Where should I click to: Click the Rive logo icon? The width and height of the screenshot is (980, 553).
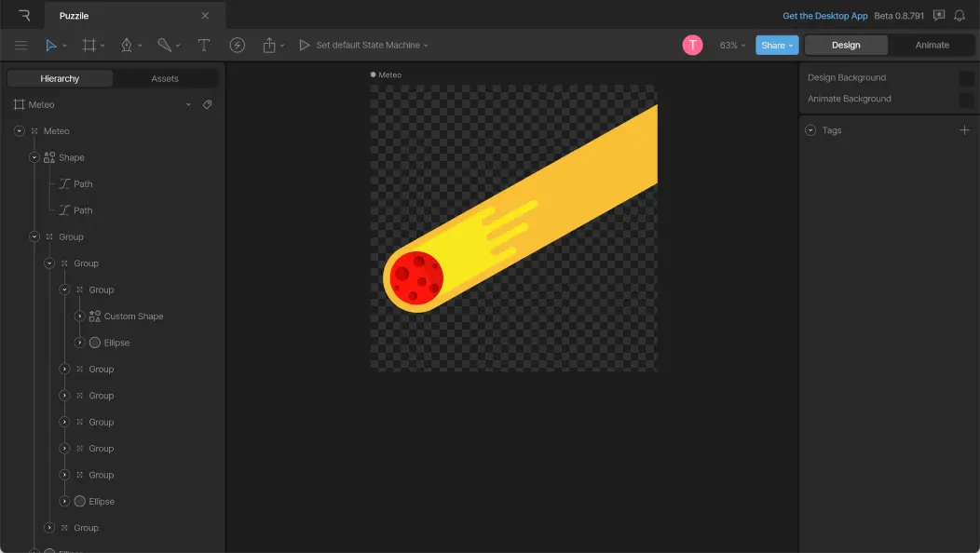[x=23, y=15]
